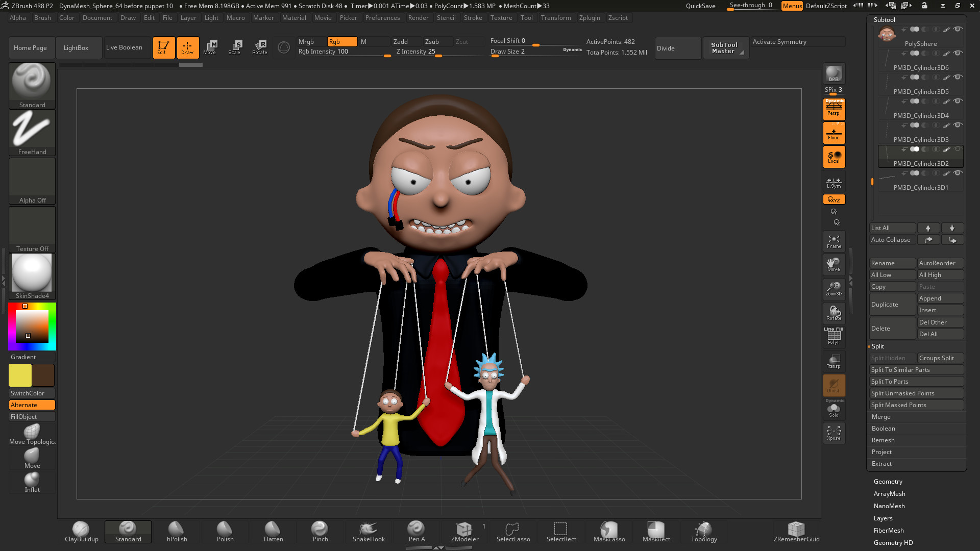Screen dimensions: 980x551
Task: Switch to the Rotate transform tool in top shelf
Action: (260, 47)
